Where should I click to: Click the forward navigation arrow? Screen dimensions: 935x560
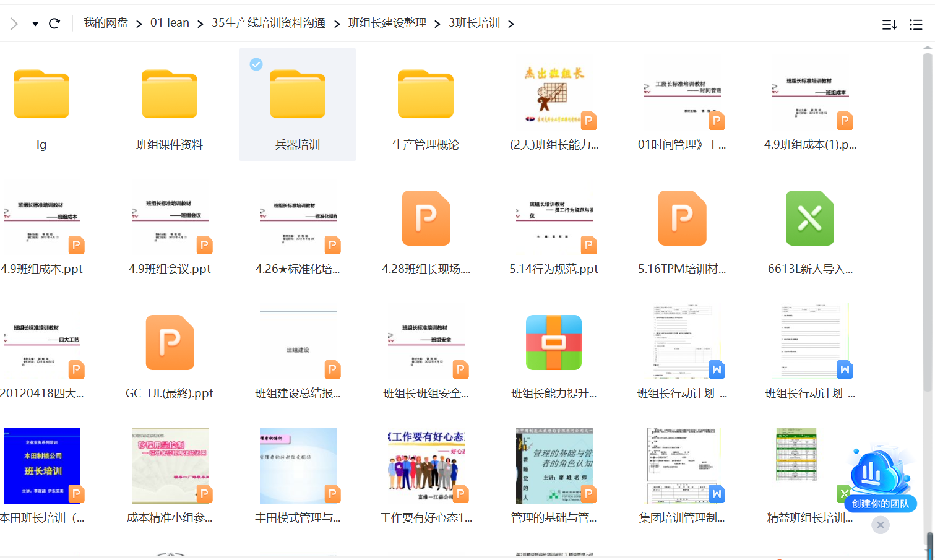pos(14,24)
